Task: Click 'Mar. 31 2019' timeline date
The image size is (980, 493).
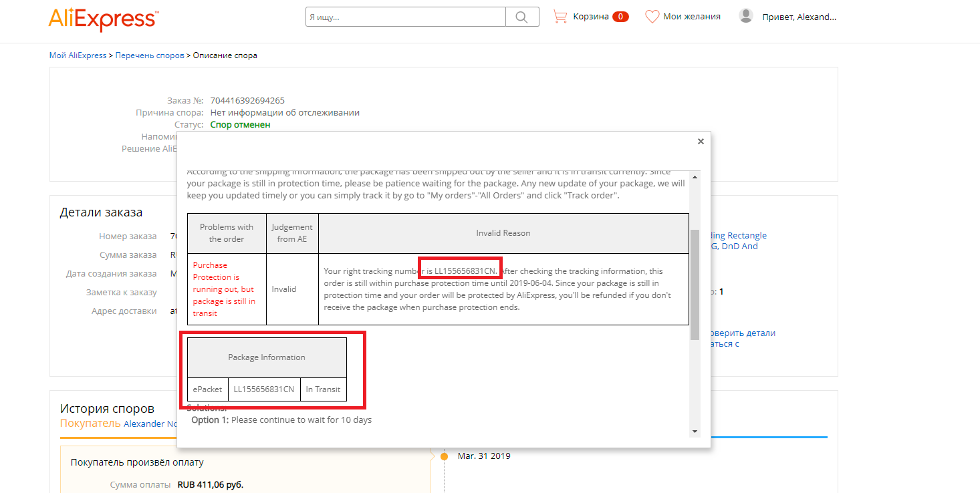Action: click(x=484, y=456)
